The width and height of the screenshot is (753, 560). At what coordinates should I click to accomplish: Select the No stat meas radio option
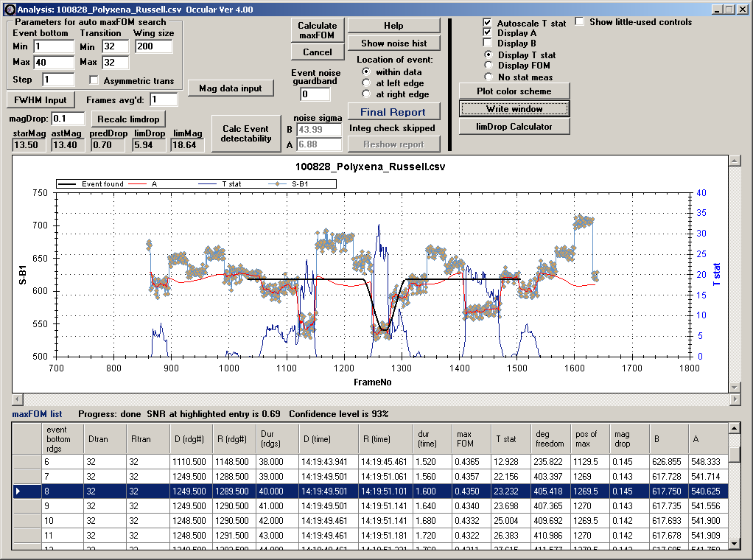488,77
